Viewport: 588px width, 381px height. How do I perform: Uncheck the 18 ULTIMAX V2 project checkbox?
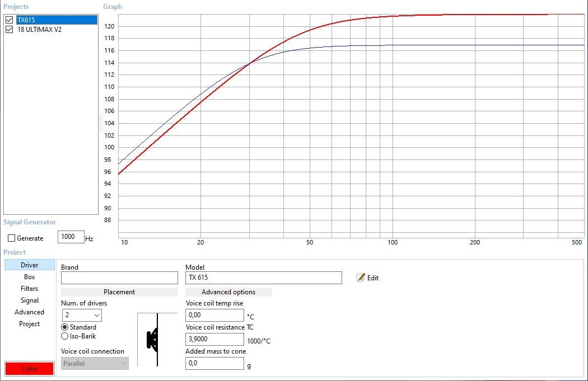tap(9, 30)
